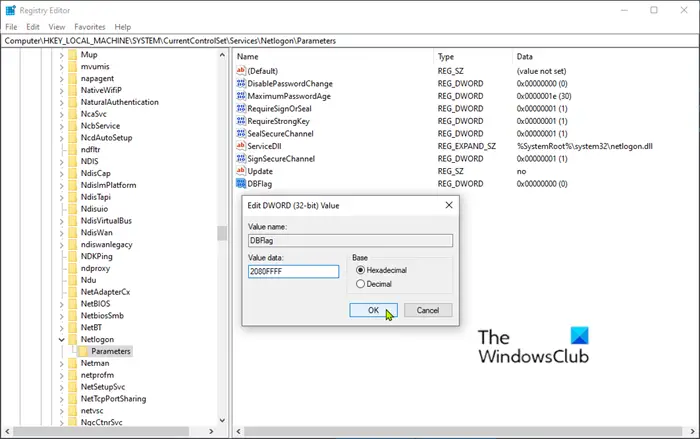Open the Favorites menu
The width and height of the screenshot is (700, 439).
[x=90, y=27]
